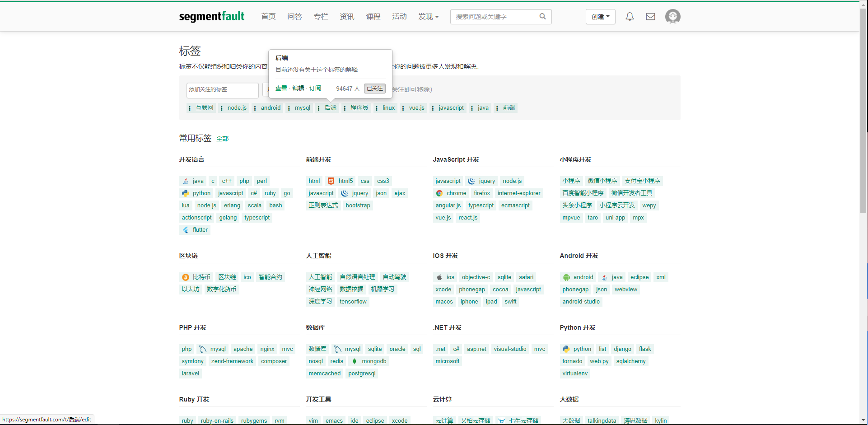Viewport: 868px width, 425px height.
Task: Click the MongoDB leaf icon
Action: tap(355, 361)
